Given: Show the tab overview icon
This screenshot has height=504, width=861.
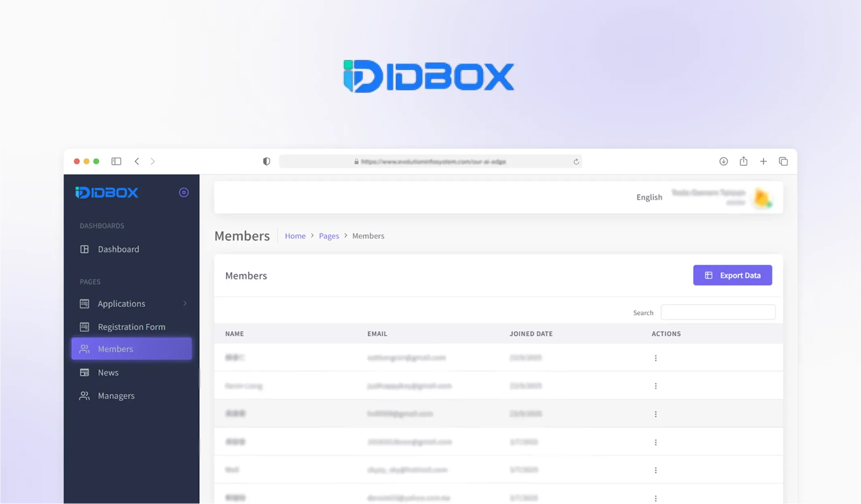Looking at the screenshot, I should click(783, 161).
